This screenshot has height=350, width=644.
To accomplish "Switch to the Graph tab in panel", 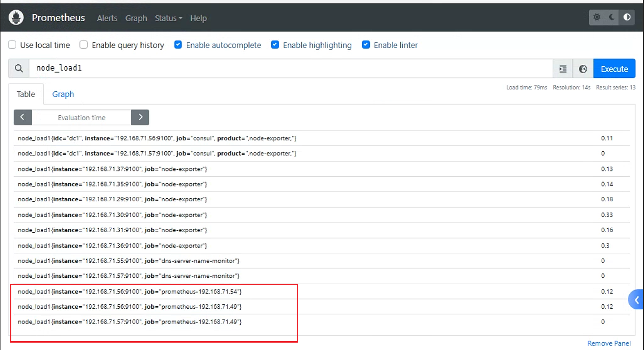I will 63,94.
